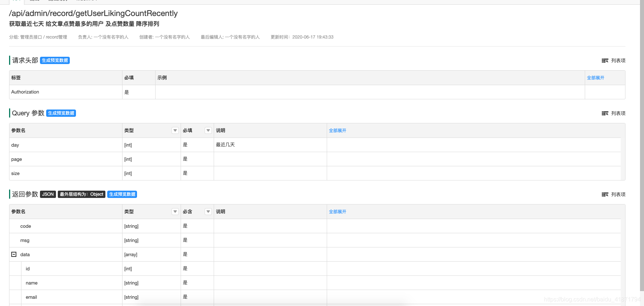The image size is (644, 306).
Task: Open 类型 filter dropdown in Query 参数 table
Action: point(175,130)
